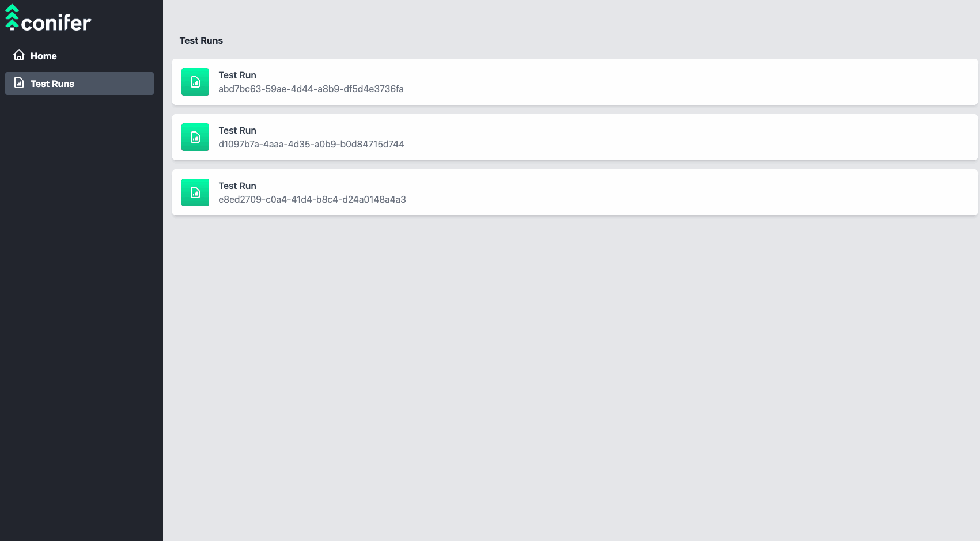Viewport: 980px width, 541px height.
Task: Open the first Test Run title
Action: (237, 75)
